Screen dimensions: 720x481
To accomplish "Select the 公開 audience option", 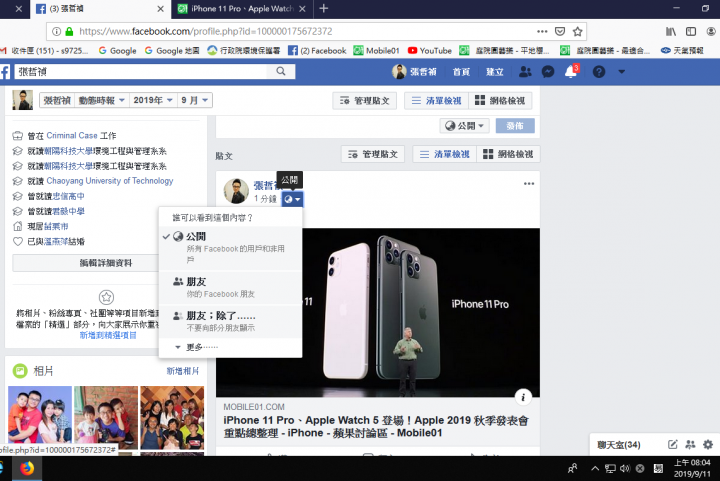I will (x=230, y=247).
